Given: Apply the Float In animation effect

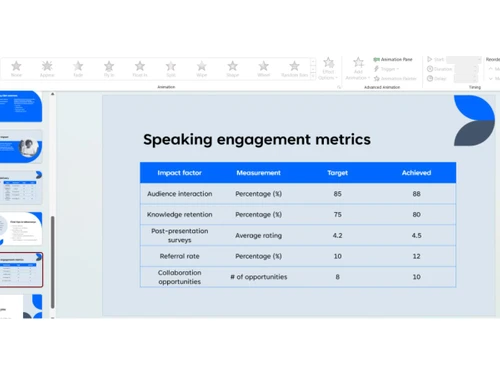Looking at the screenshot, I should 140,69.
